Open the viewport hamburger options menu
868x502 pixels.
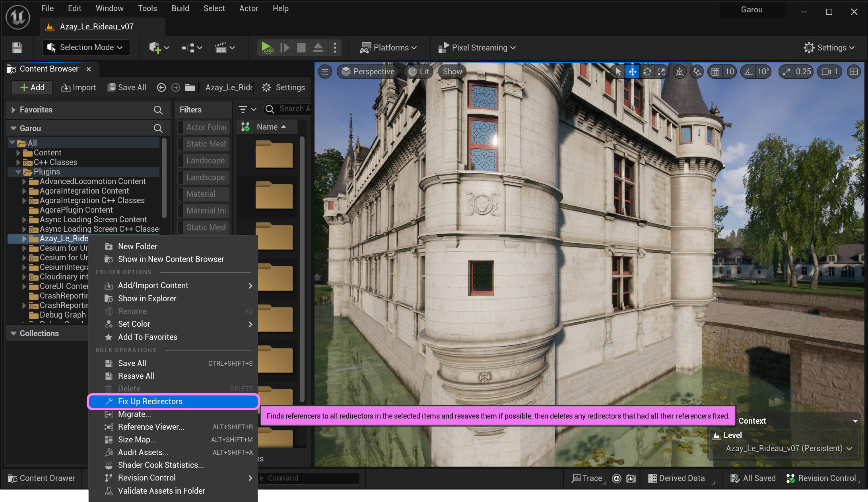click(x=325, y=72)
